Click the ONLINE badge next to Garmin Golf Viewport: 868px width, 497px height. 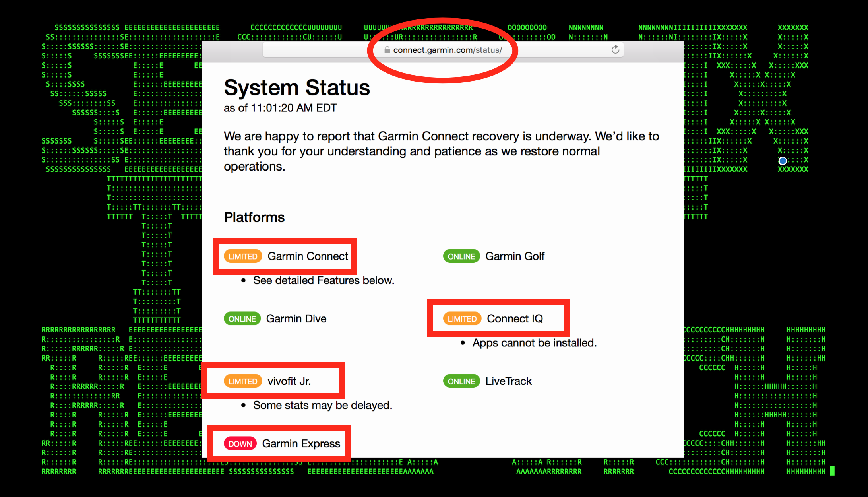[461, 256]
